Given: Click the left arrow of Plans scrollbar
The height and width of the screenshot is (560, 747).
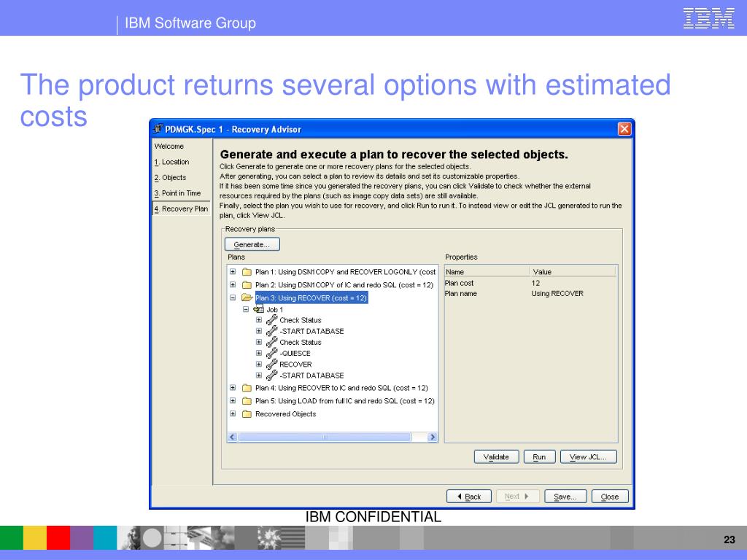Looking at the screenshot, I should click(x=233, y=437).
